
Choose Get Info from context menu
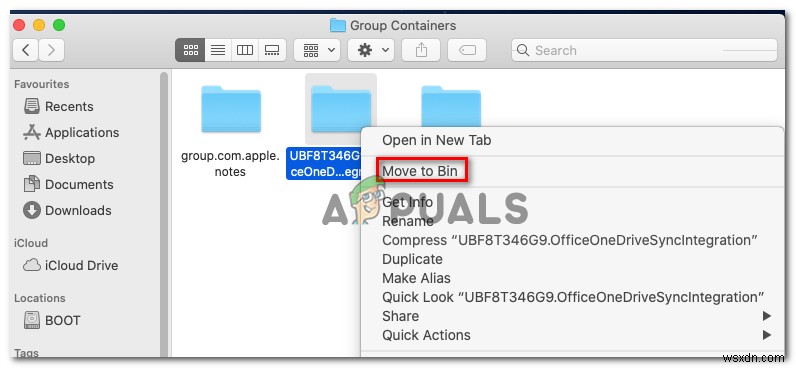pos(407,202)
